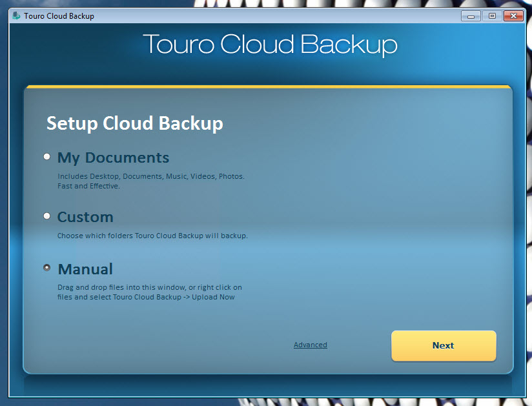Click the 'Custom' option heading

[85, 217]
